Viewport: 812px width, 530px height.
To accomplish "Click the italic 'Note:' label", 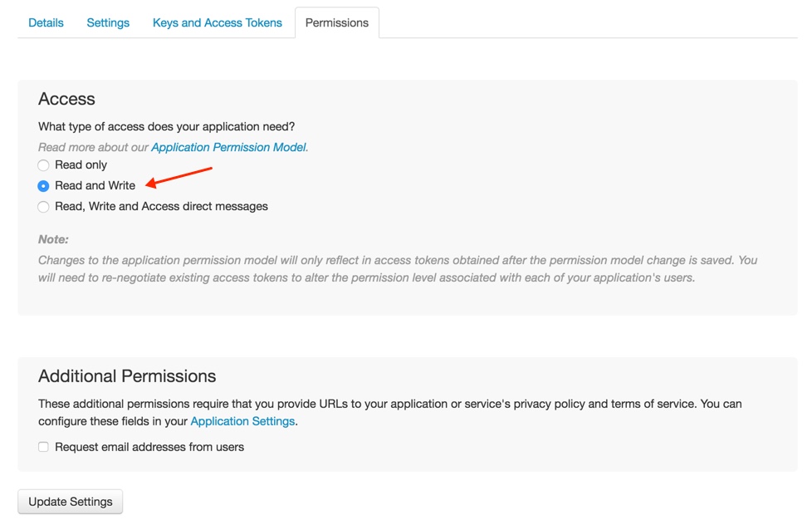I will pyautogui.click(x=53, y=239).
